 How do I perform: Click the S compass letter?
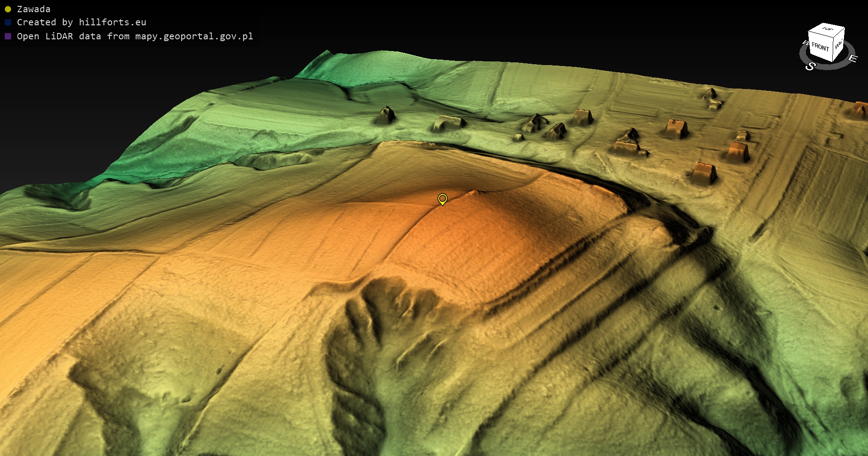coord(810,66)
